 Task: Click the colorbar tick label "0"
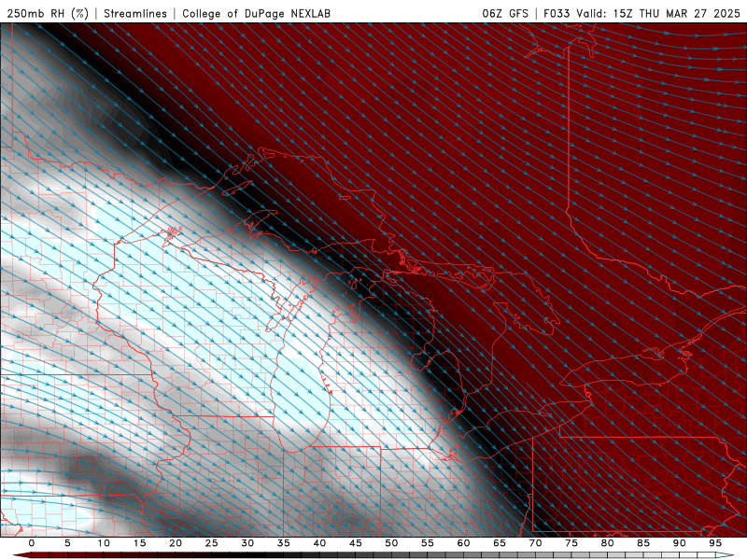(x=32, y=543)
